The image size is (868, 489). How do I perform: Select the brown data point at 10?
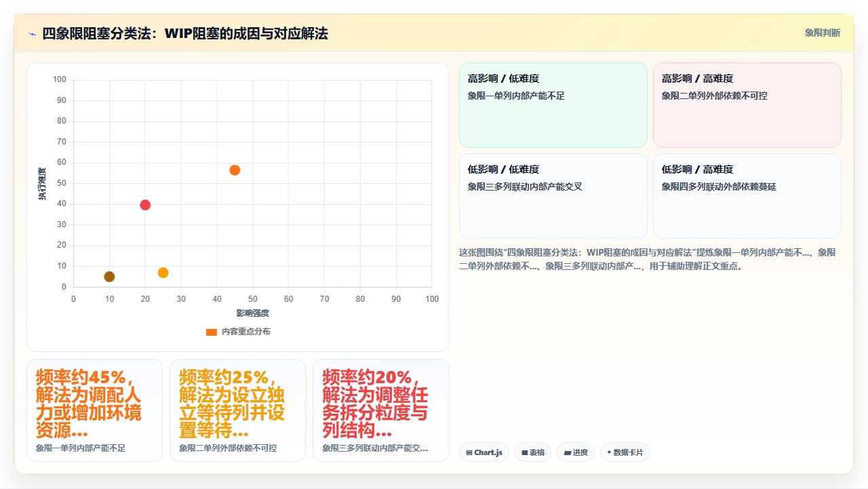[x=109, y=277]
